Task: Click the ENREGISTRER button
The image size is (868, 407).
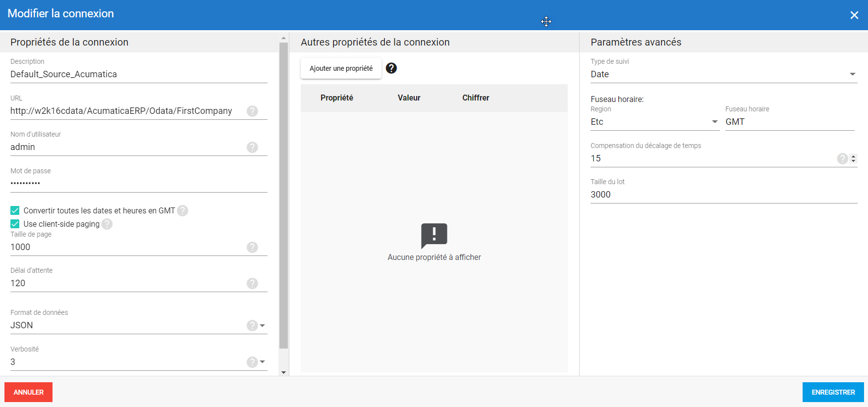Action: point(833,392)
